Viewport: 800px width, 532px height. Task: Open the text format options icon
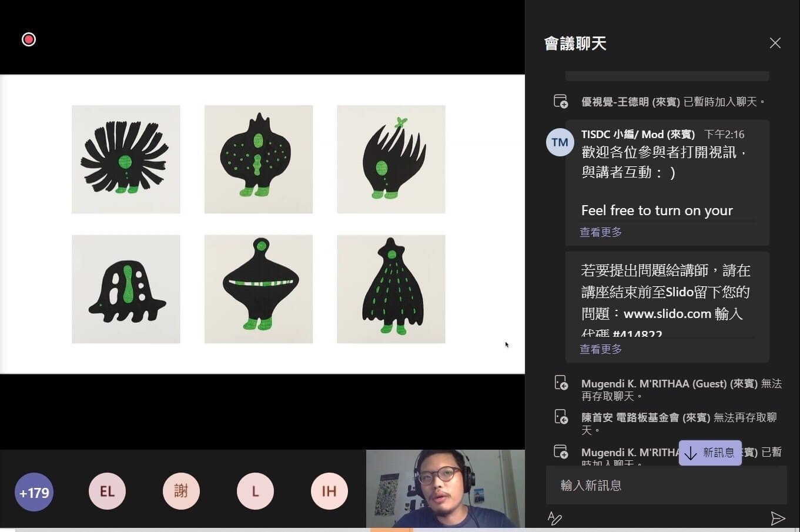pyautogui.click(x=554, y=518)
